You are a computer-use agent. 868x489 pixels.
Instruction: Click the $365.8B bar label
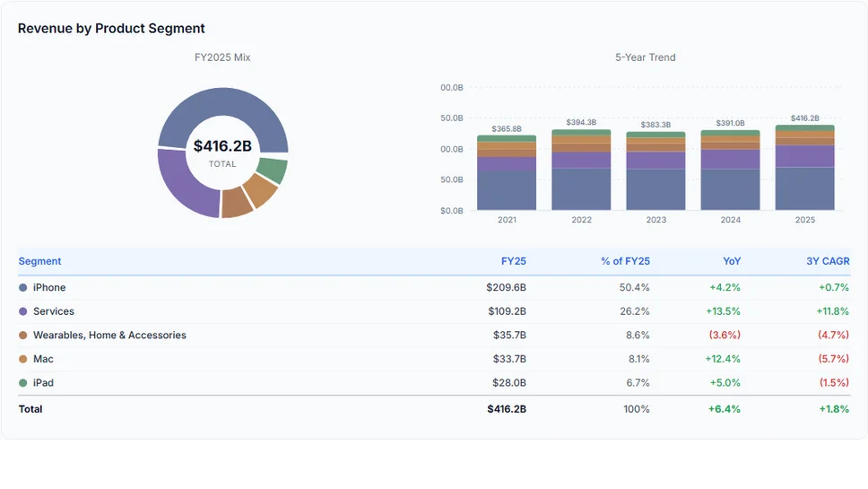pos(507,128)
